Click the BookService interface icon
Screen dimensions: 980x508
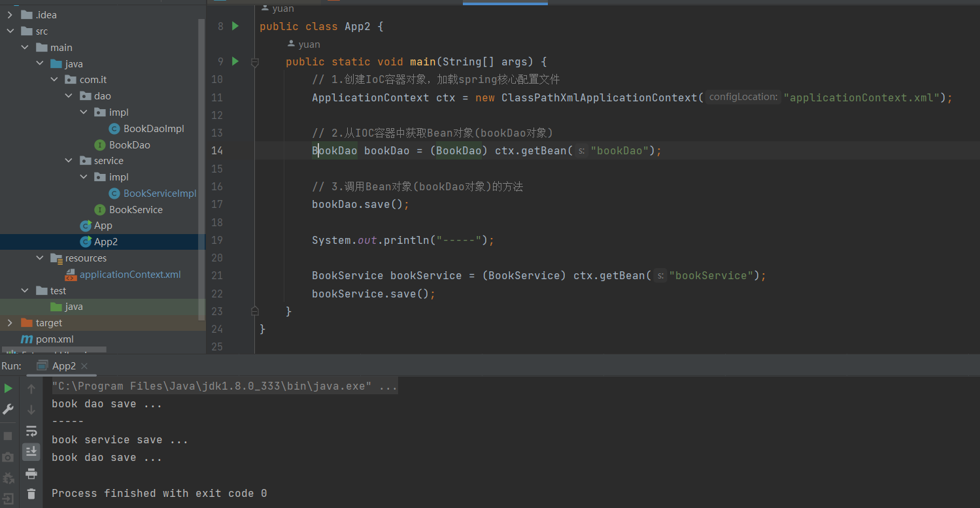pos(100,210)
